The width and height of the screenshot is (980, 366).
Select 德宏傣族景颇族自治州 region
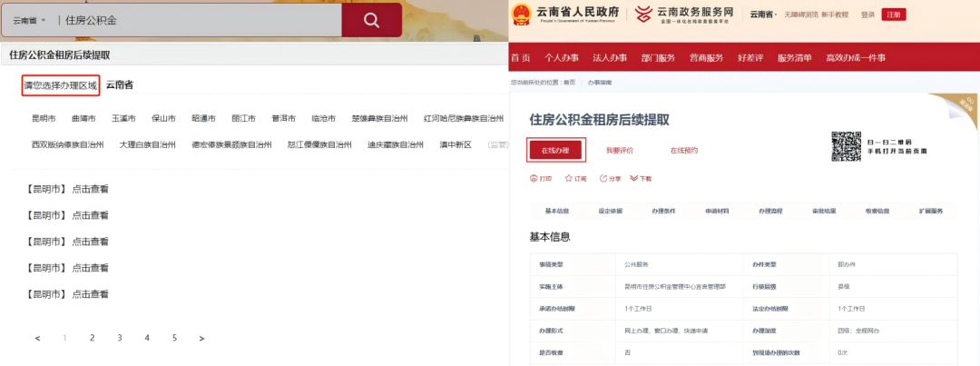pos(232,144)
